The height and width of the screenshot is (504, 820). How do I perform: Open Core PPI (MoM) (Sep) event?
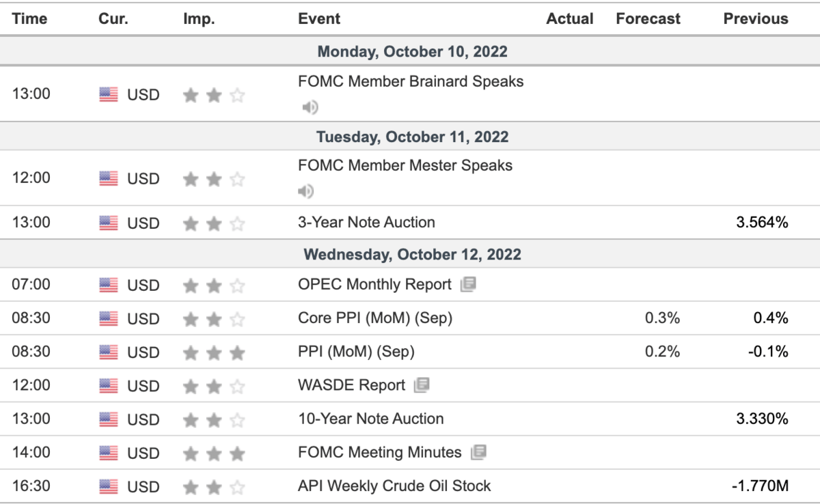click(375, 318)
